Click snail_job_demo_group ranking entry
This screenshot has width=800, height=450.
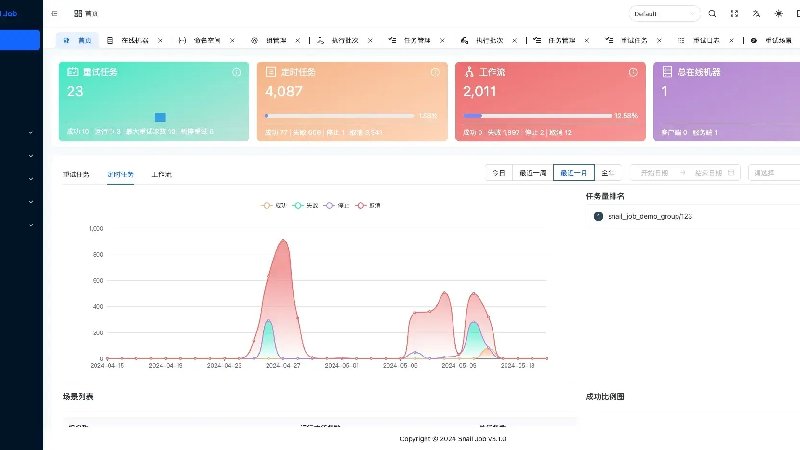point(649,216)
